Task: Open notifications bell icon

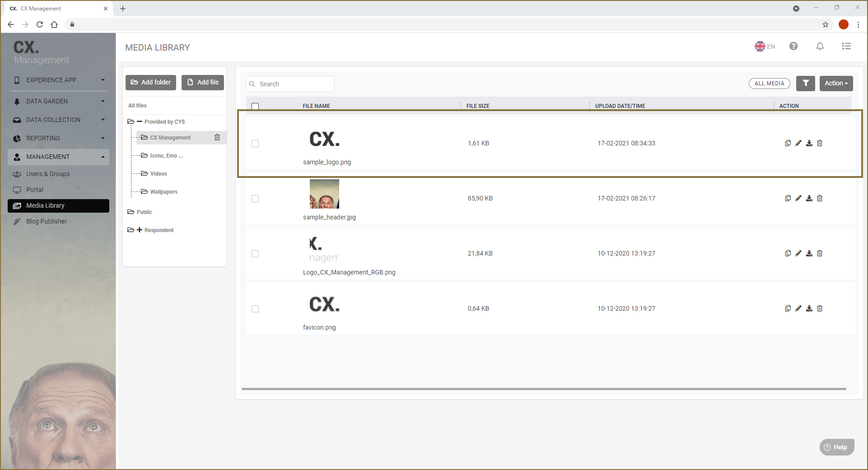Action: click(820, 46)
